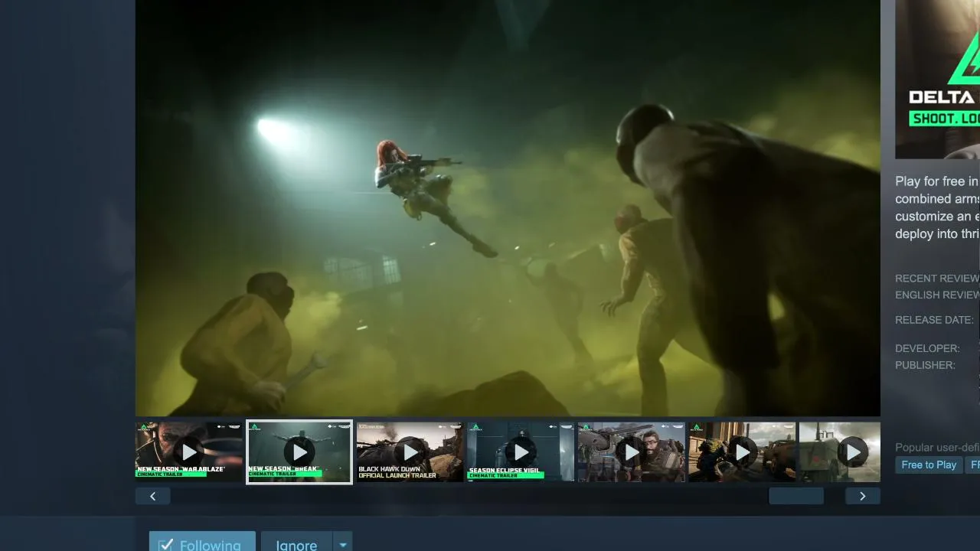Screen dimensions: 980x551
Task: Click the 'PUBLISHER:' label
Action: pos(925,365)
